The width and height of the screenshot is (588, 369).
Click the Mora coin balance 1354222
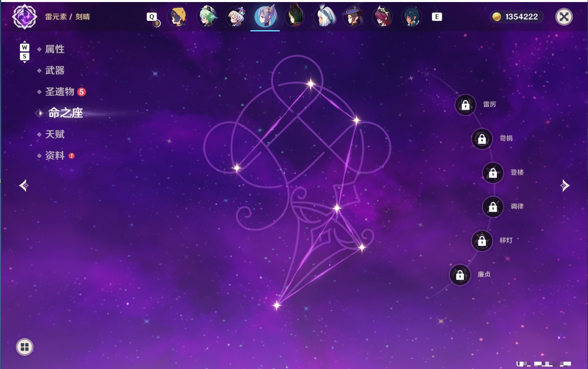click(516, 17)
